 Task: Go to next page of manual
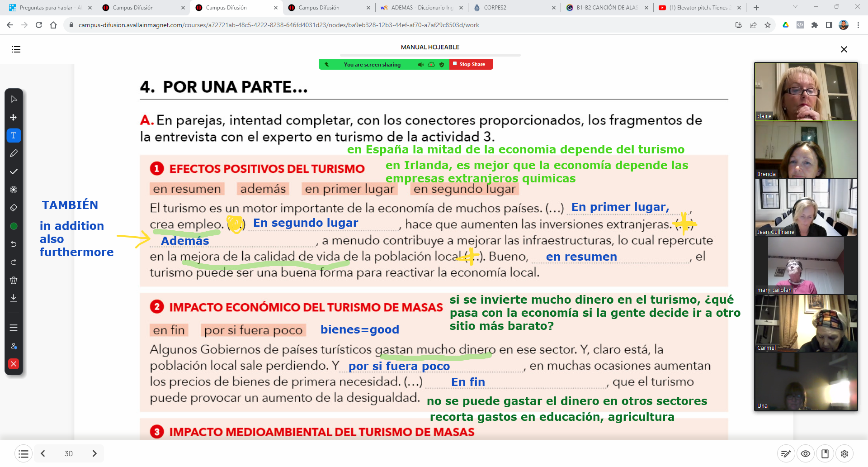pyautogui.click(x=94, y=453)
